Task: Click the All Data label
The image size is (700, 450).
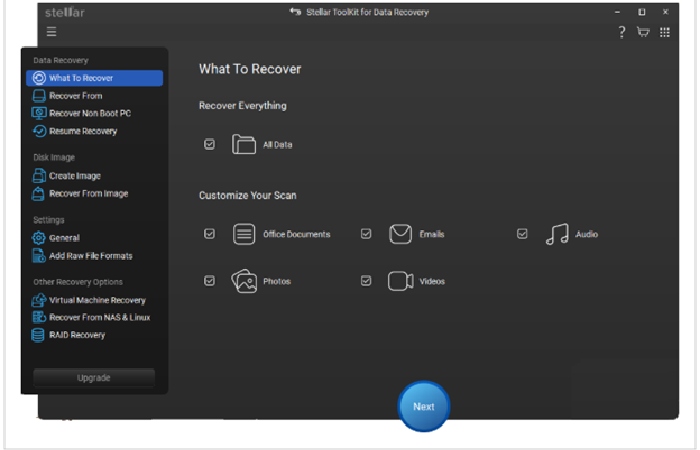Action: [277, 145]
